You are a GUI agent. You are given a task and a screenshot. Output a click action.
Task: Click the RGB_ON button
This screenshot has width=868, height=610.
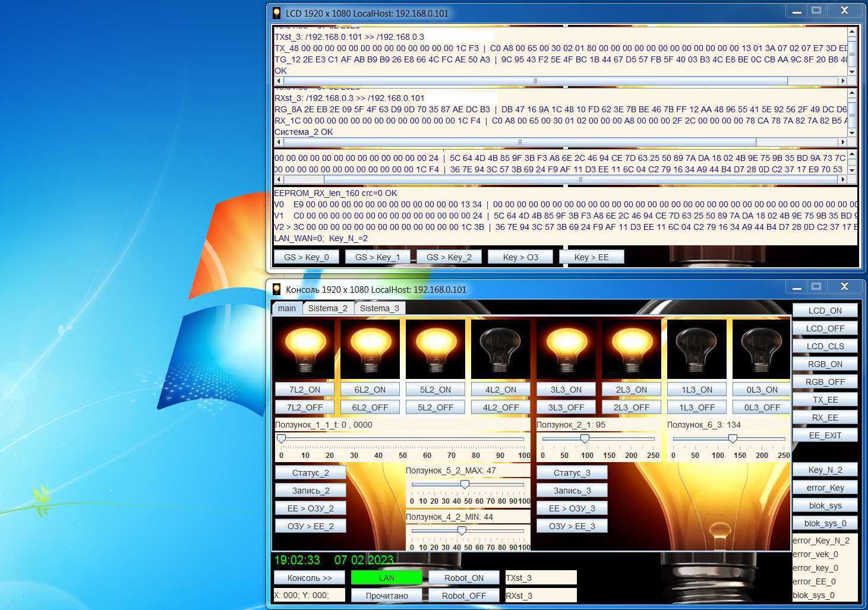coord(825,364)
